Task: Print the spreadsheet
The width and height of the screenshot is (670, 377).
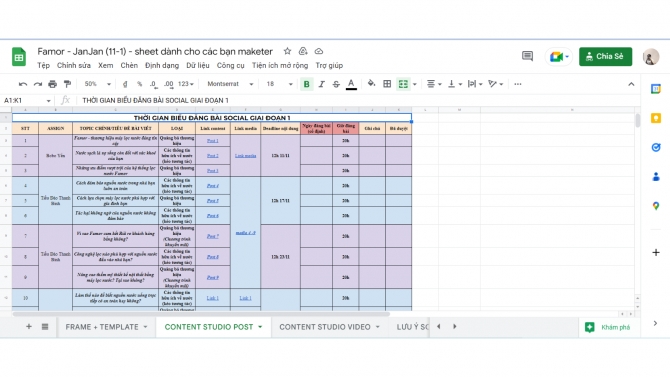Action: [52, 84]
